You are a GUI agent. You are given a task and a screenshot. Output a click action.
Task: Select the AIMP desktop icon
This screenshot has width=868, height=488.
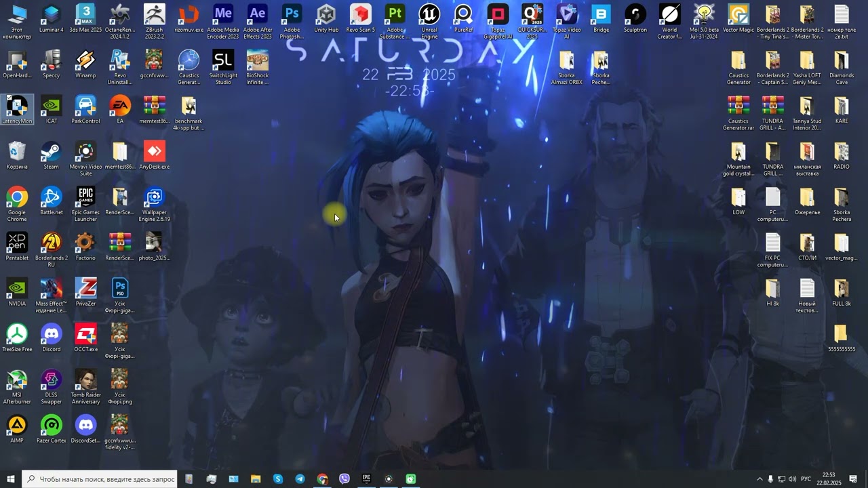click(17, 429)
